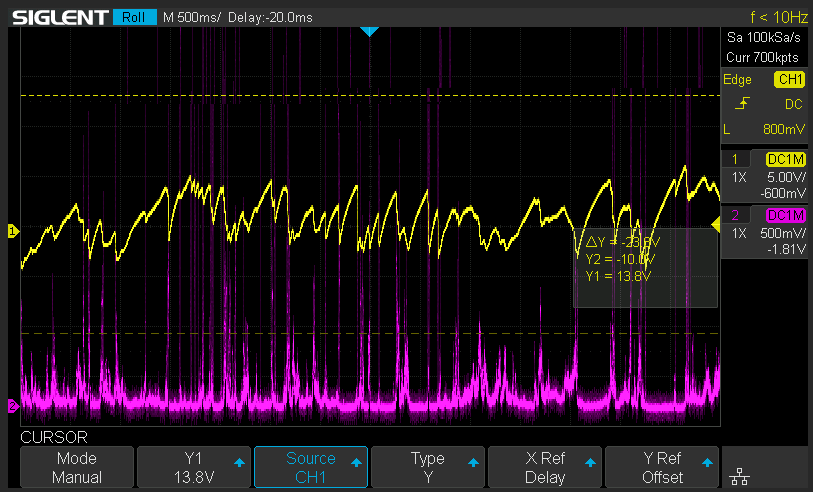Click the yellow DC1M coupling badge for channel 1
This screenshot has height=492, width=813.
point(786,159)
